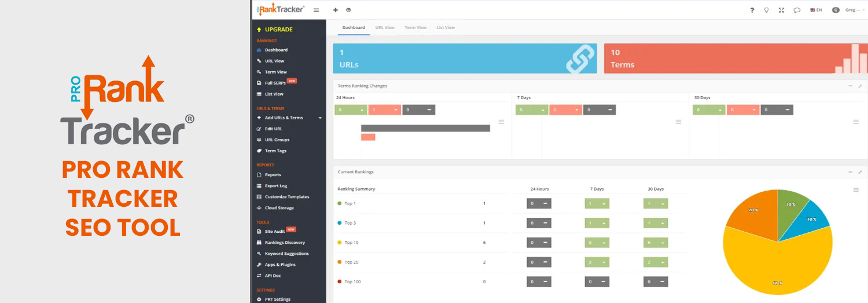Switch to the URL View tab
The image size is (868, 303).
pos(385,27)
